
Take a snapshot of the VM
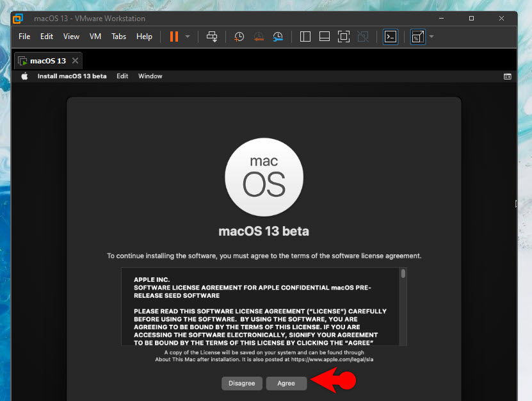[239, 37]
